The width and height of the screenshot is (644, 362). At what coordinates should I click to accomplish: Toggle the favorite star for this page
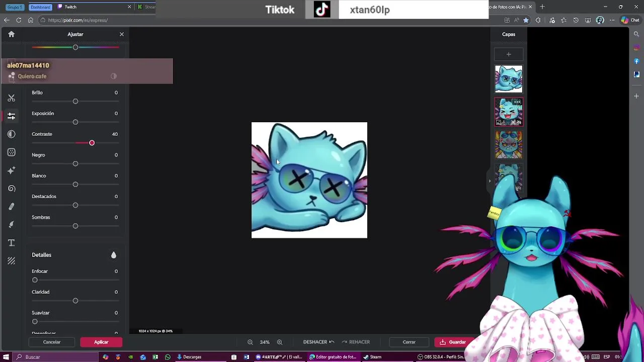pyautogui.click(x=526, y=20)
